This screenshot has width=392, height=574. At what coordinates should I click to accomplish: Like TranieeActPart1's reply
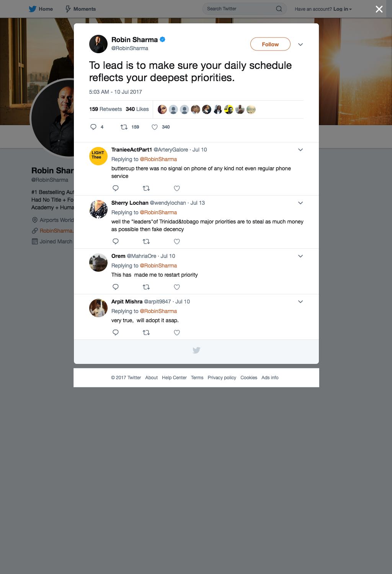[177, 188]
